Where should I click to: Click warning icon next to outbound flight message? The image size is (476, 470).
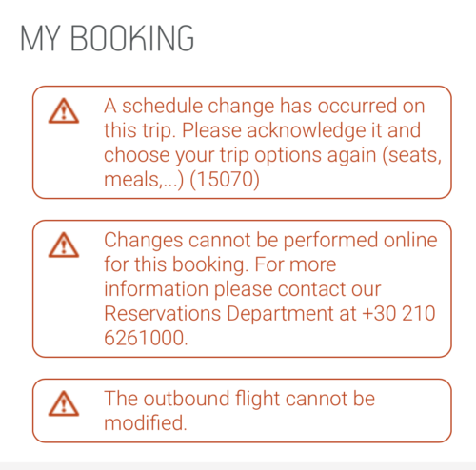pos(64,403)
